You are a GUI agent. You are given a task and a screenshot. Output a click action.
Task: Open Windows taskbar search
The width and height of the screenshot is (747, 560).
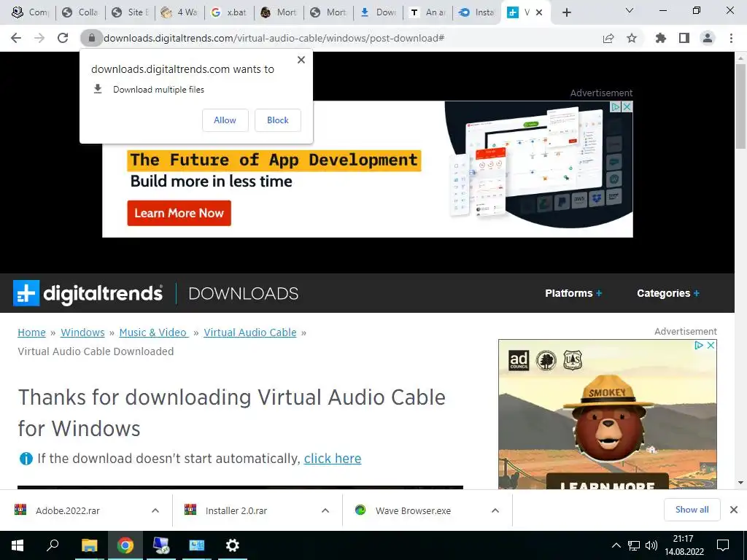click(x=53, y=545)
